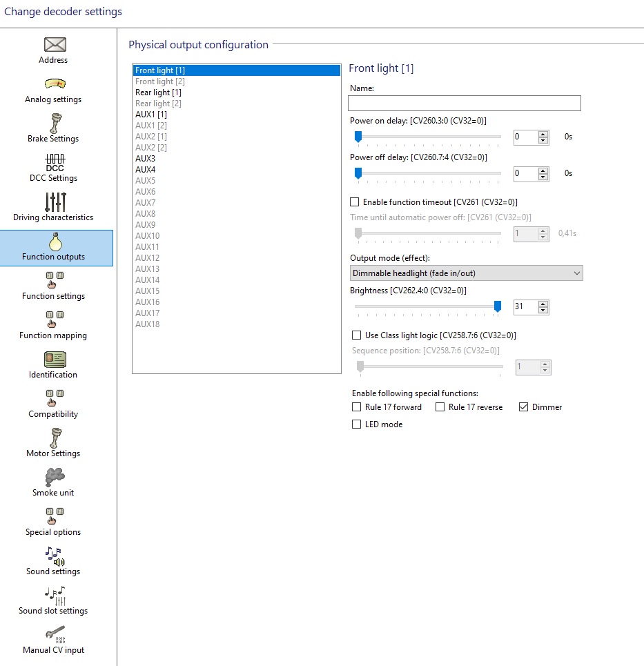Screen dimensions: 644x666
Task: Open Motor Settings icon
Action: tap(55, 438)
